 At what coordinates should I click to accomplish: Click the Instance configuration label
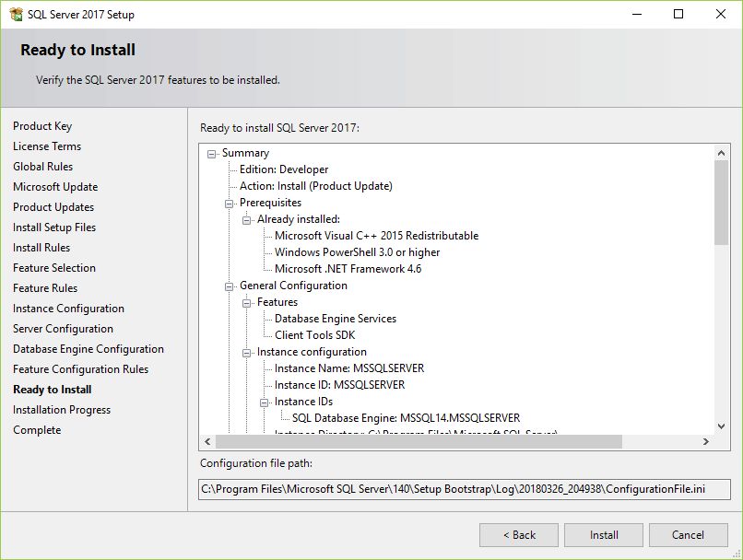coord(312,352)
